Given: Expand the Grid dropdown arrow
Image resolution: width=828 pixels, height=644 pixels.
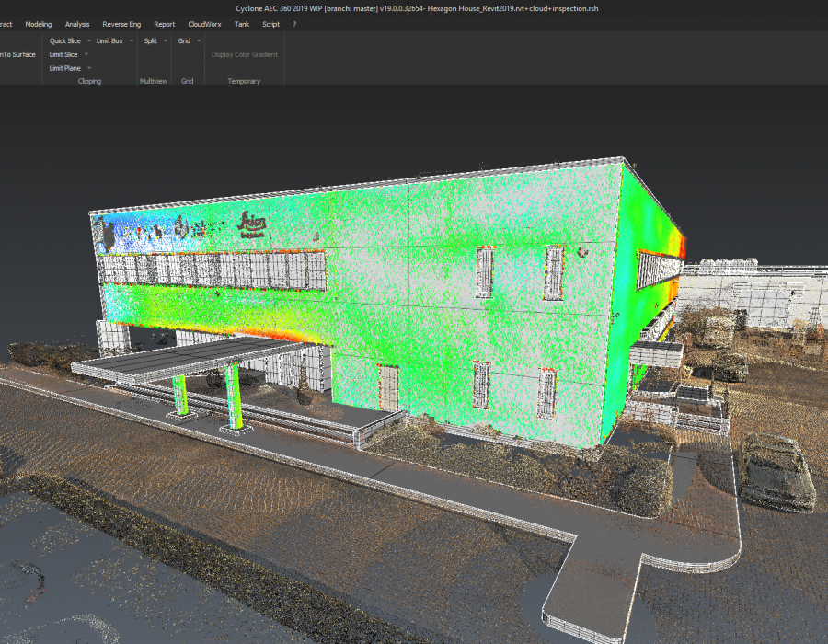Looking at the screenshot, I should coord(199,40).
